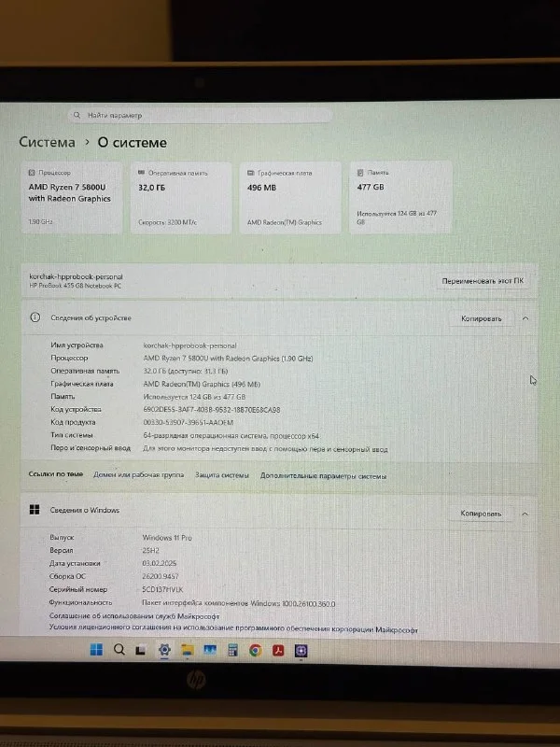Open Соглашение об использовании служб Майкрософт

134,616
